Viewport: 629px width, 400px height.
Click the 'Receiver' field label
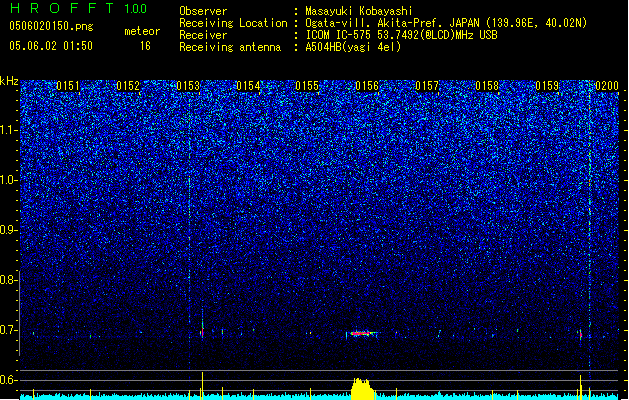point(203,35)
